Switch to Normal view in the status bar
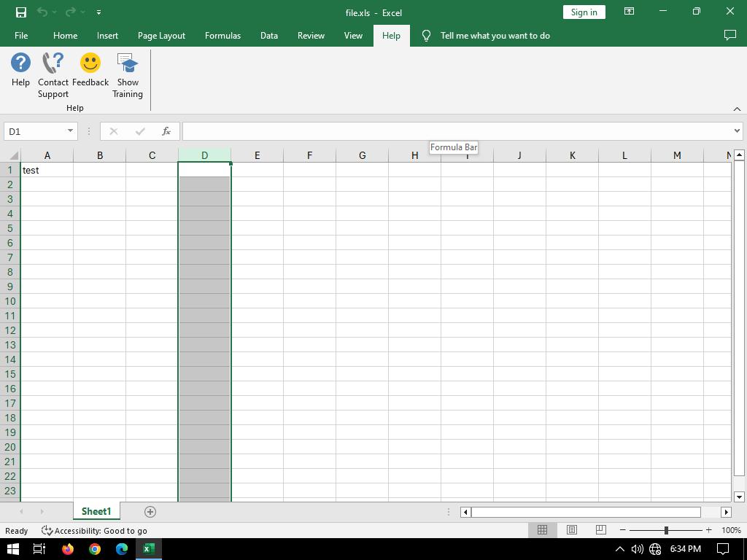The image size is (747, 560). pyautogui.click(x=542, y=530)
